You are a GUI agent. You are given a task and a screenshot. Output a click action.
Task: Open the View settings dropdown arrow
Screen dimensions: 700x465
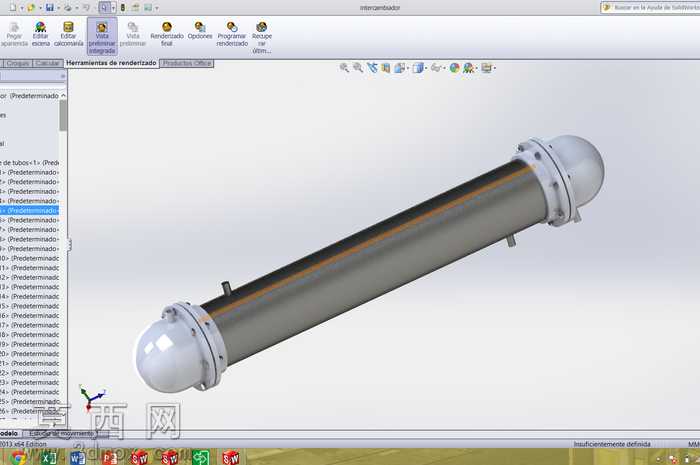[x=494, y=68]
